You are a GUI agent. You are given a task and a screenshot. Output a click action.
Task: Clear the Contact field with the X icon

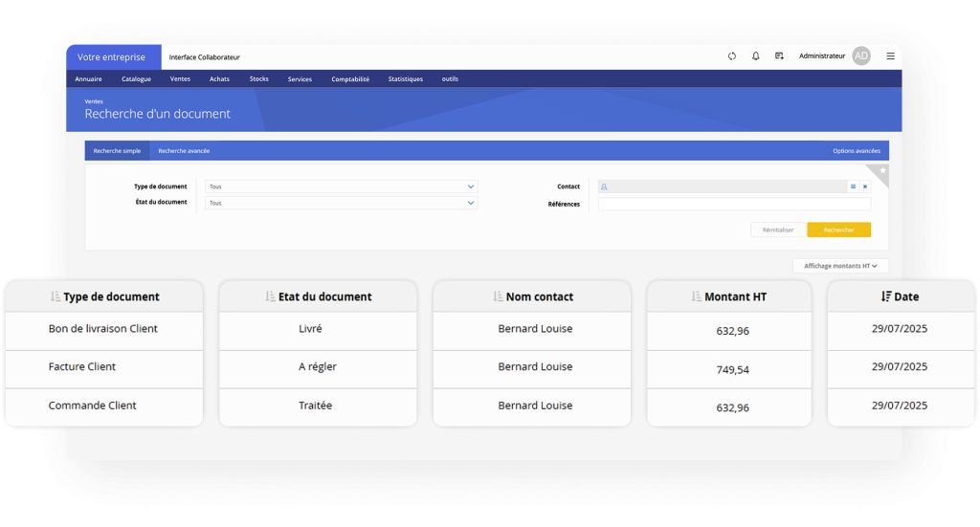pos(865,187)
